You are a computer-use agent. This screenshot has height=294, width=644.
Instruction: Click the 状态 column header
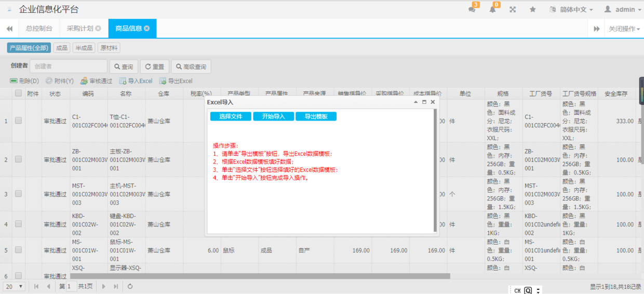pyautogui.click(x=55, y=93)
